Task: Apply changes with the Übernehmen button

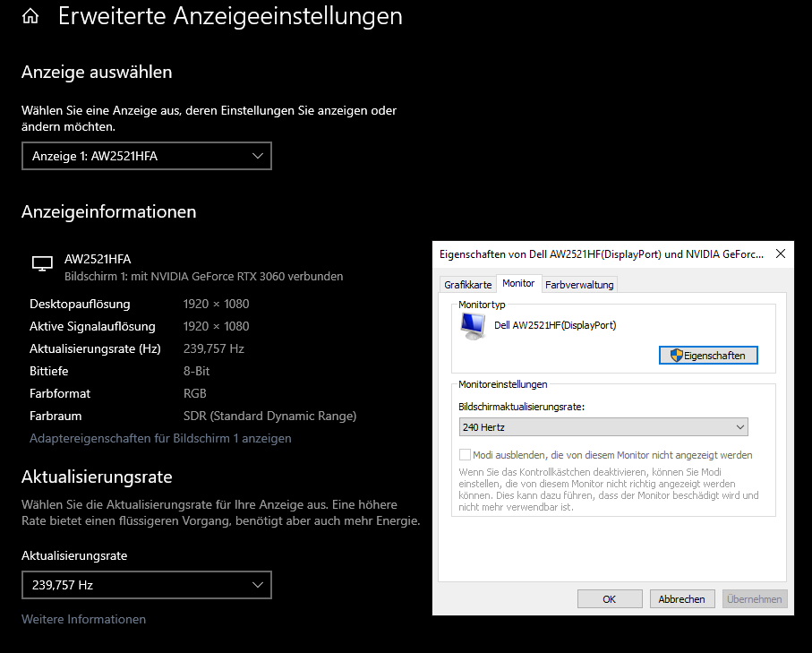Action: pos(754,598)
